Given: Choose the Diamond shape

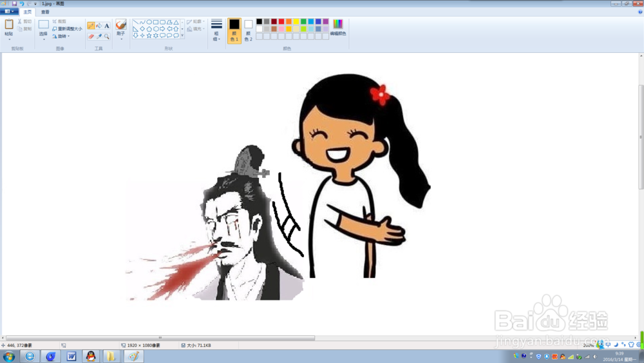Looking at the screenshot, I should tap(142, 29).
